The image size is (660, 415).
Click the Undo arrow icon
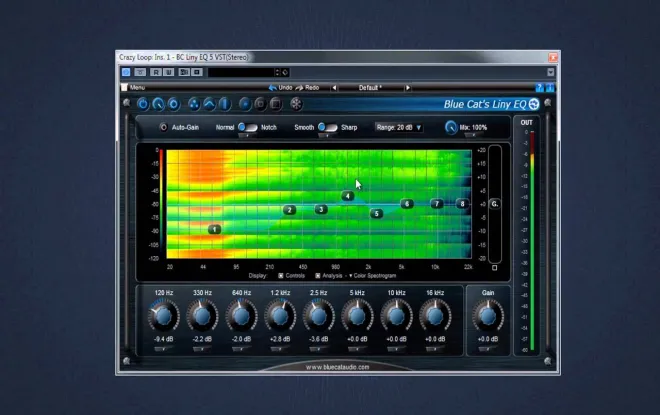pyautogui.click(x=272, y=88)
